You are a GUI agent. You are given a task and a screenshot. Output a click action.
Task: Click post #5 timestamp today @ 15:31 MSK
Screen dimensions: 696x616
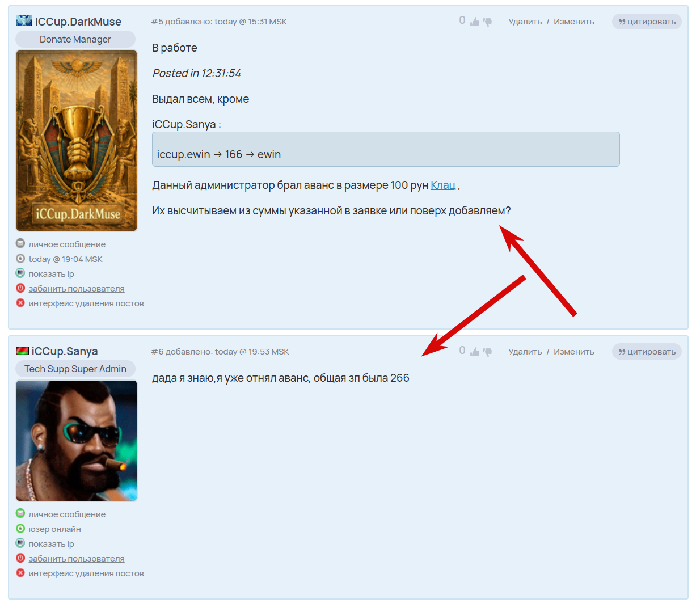[x=251, y=22]
